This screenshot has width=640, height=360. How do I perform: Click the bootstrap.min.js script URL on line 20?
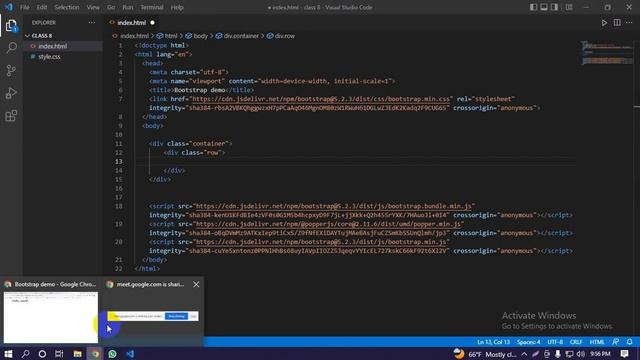point(321,242)
